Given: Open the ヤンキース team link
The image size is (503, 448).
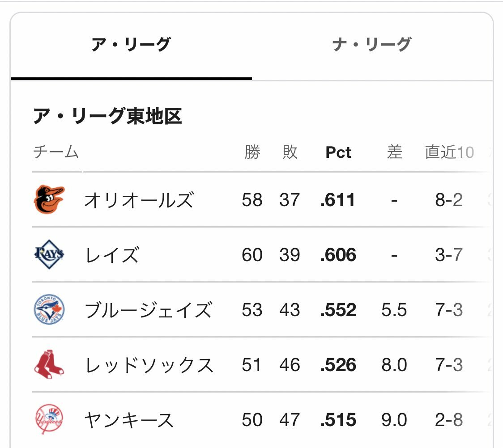Looking at the screenshot, I should click(129, 420).
